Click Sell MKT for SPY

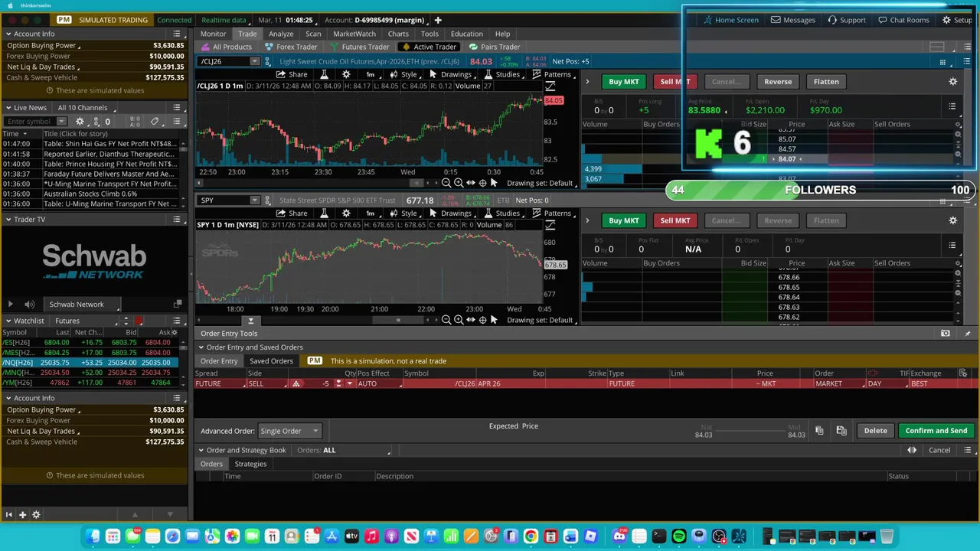coord(675,220)
